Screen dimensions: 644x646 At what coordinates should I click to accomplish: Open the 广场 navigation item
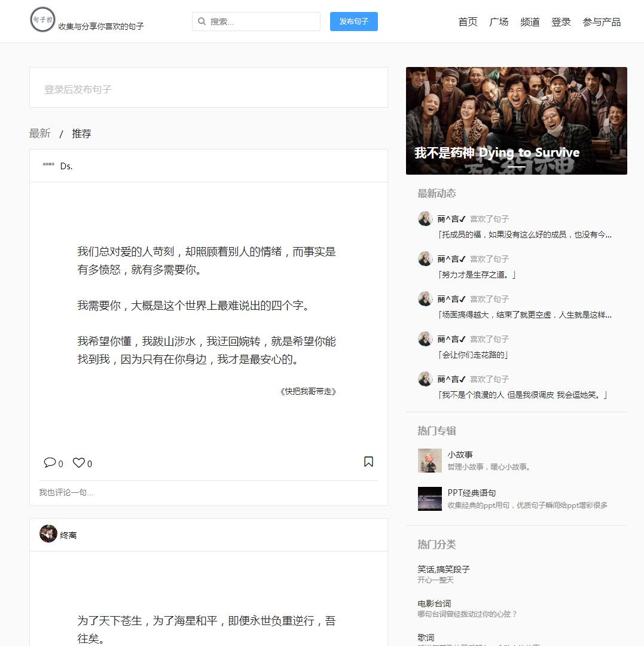499,22
